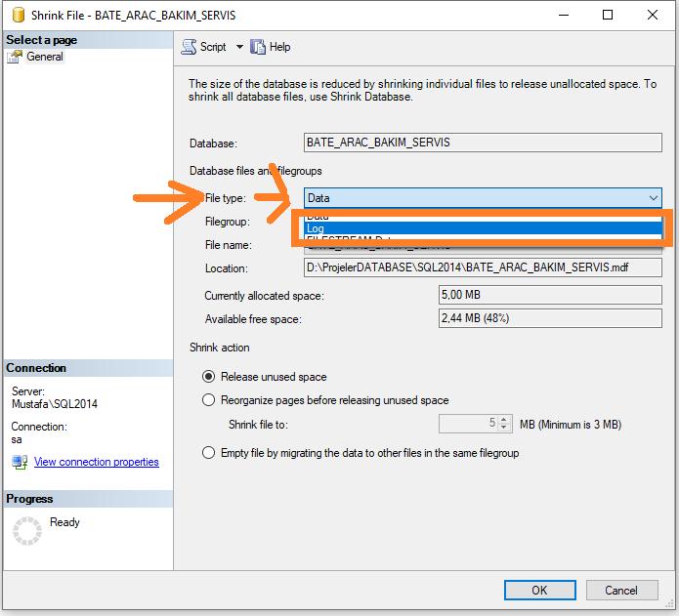Screen dimensions: 679x616
Task: Expand the File type combo box
Action: (x=653, y=198)
